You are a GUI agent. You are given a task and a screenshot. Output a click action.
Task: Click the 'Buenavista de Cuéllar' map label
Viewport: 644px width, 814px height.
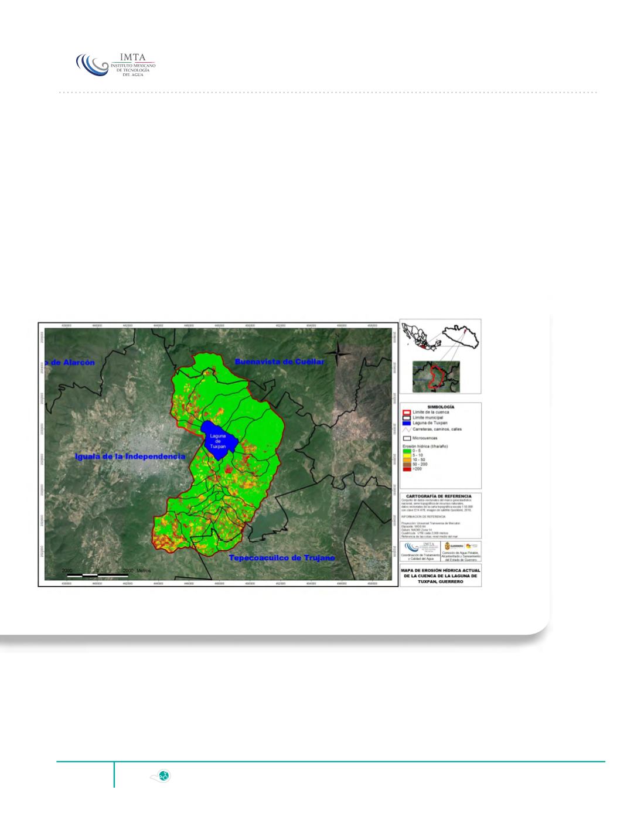coord(280,362)
